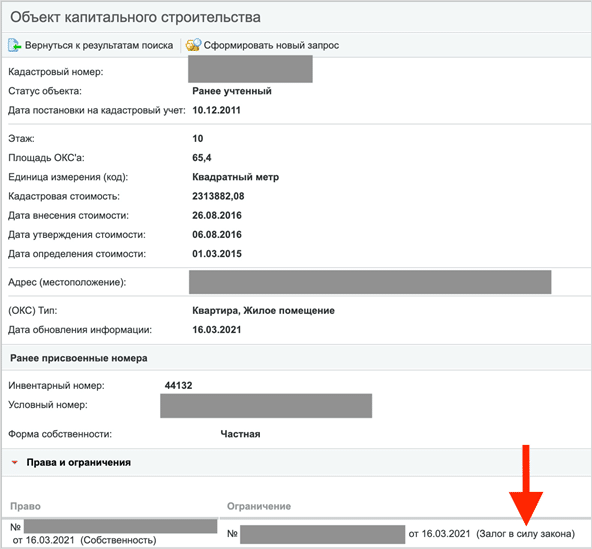Open 'Сформировать новый запрос' link

271,45
